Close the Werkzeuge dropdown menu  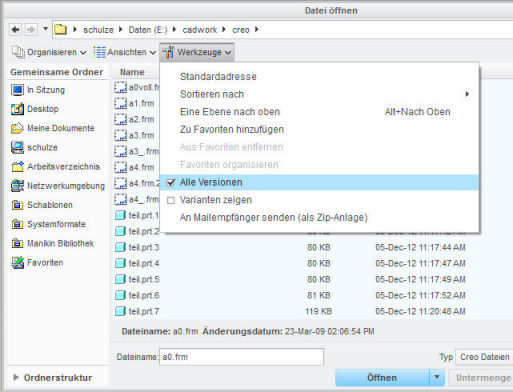(x=197, y=52)
